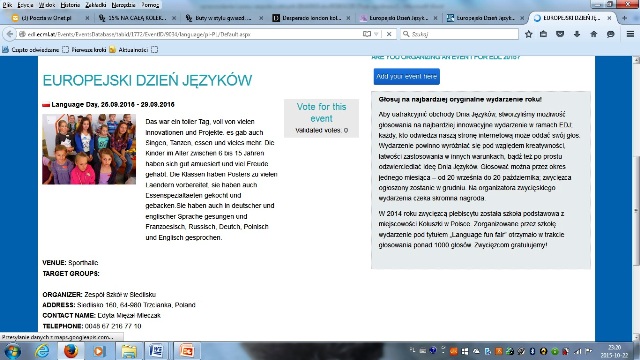Go to the home page icon
This screenshot has height=360, width=640.
(593, 34)
